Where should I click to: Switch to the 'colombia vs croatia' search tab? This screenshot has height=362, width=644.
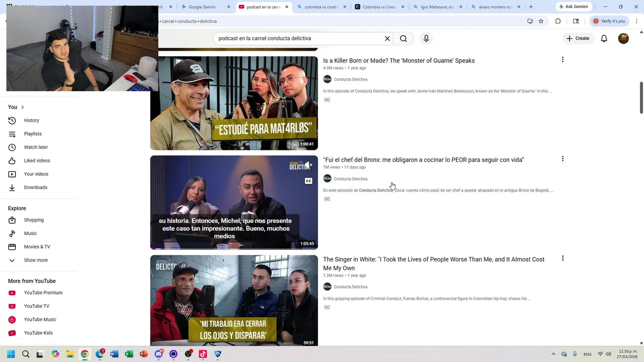pyautogui.click(x=318, y=7)
